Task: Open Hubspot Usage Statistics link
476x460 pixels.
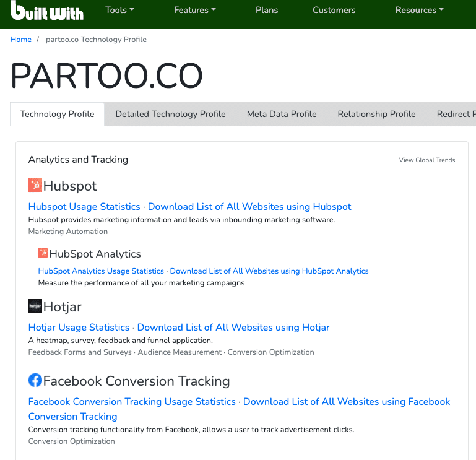Action: tap(84, 206)
